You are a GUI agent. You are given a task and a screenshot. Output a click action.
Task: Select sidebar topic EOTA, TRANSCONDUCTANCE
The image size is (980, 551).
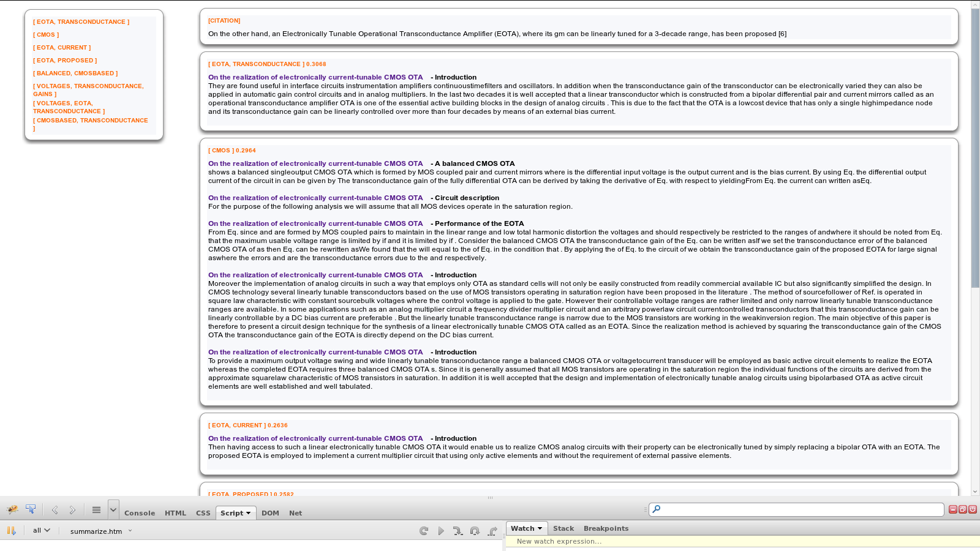tap(81, 22)
